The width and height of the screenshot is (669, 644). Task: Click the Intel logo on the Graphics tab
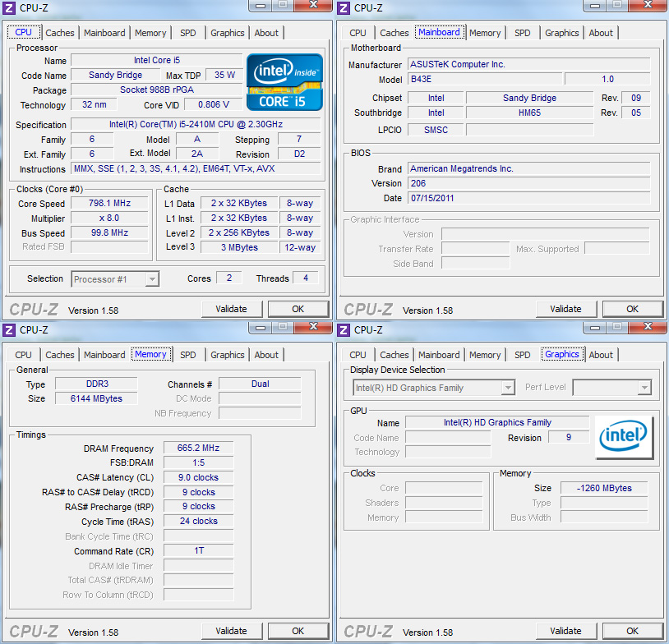point(624,437)
